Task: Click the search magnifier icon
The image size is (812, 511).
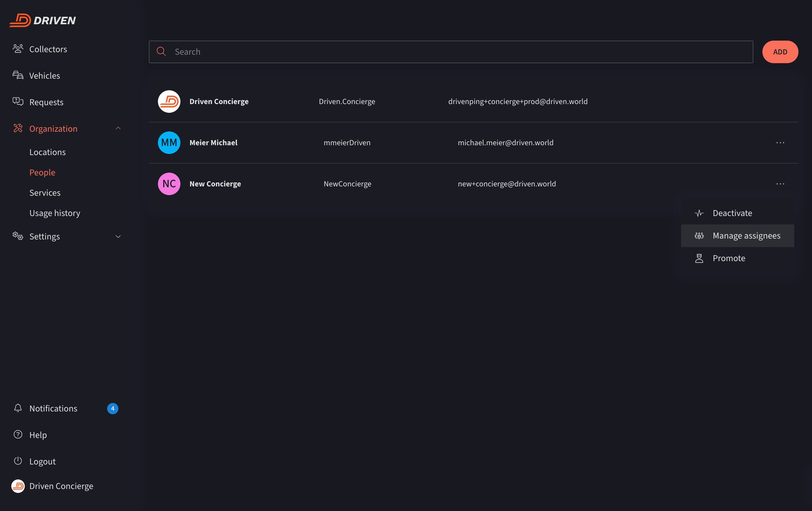Action: tap(161, 52)
